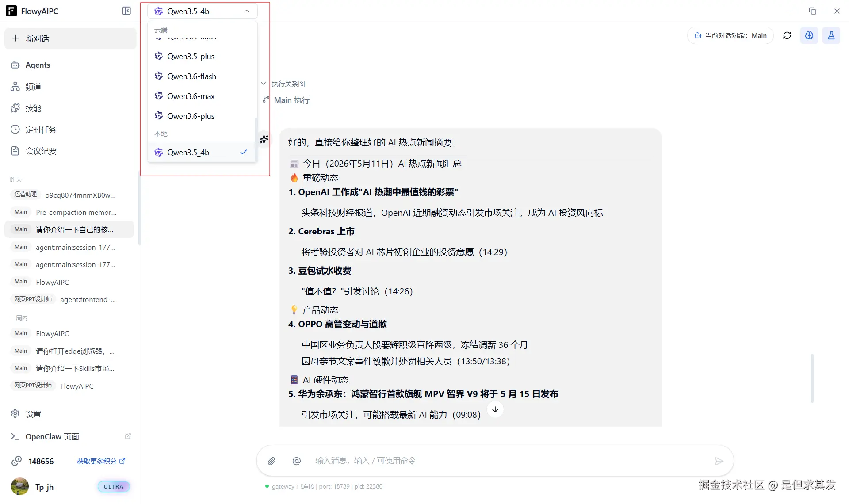This screenshot has width=849, height=504.
Task: Open 定时任务 scheduled tasks
Action: 70,130
